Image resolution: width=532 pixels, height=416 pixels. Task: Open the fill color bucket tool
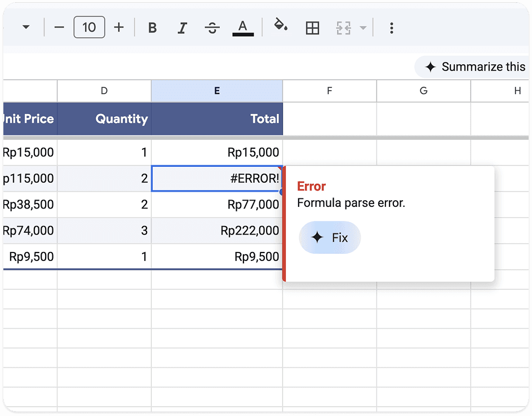point(281,25)
